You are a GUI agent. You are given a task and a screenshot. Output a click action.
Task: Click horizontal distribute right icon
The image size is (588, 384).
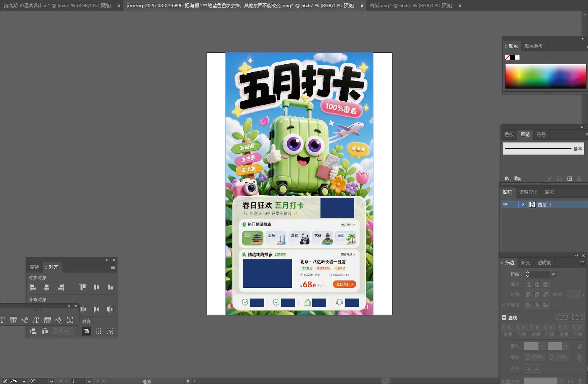coord(110,309)
